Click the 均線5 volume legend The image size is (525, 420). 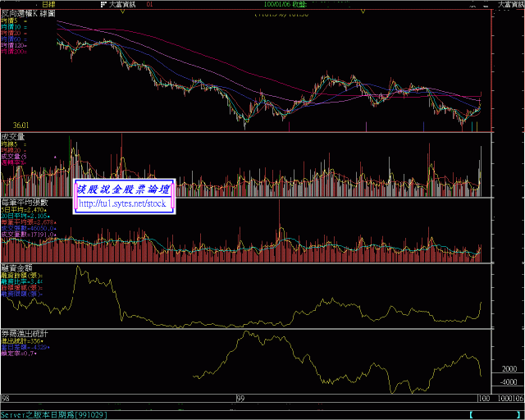pos(13,144)
